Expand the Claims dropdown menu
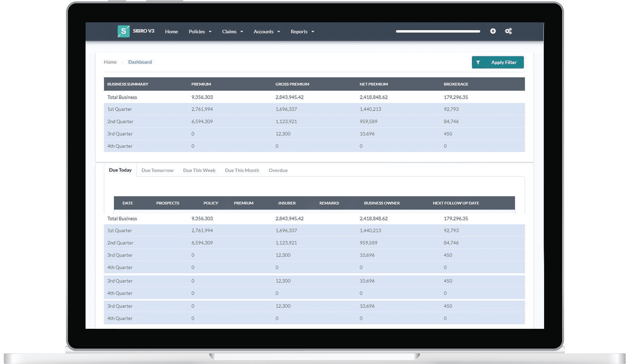629x364 pixels. 232,31
